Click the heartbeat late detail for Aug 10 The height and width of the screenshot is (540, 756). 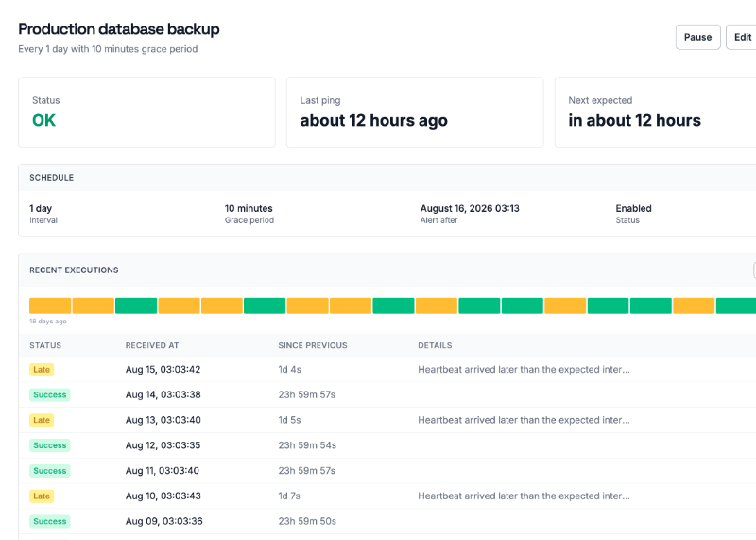pos(524,496)
